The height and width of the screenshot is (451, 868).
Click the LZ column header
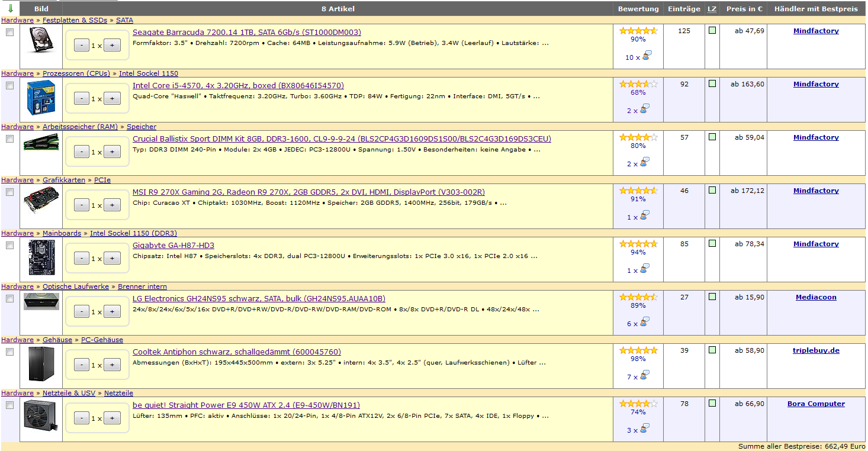[x=712, y=9]
